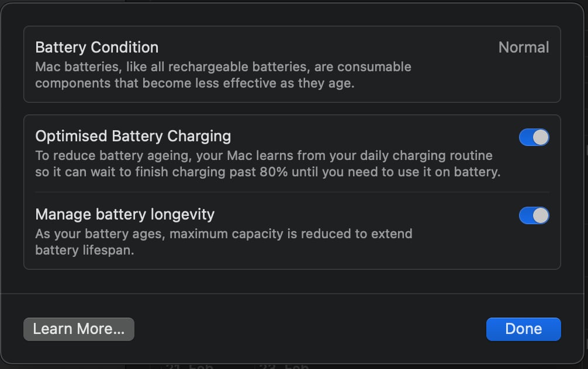Open the Learn More... help button
This screenshot has width=588, height=369.
click(79, 329)
